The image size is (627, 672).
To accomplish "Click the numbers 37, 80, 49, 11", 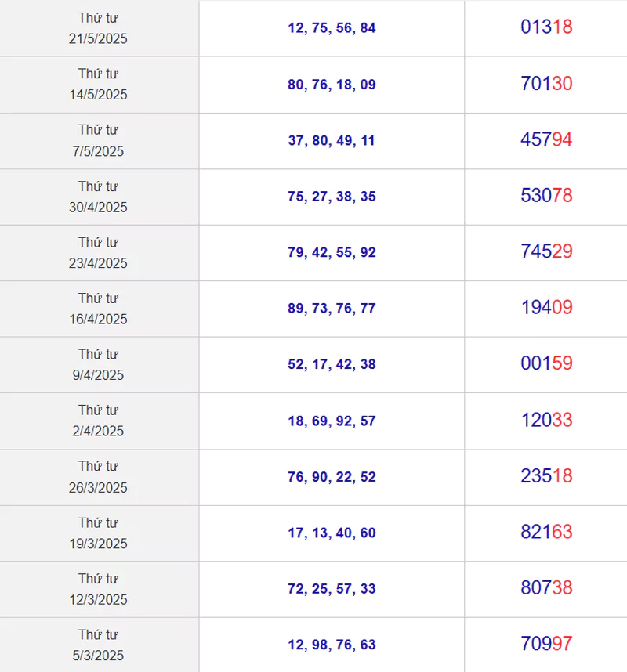I will click(x=332, y=140).
